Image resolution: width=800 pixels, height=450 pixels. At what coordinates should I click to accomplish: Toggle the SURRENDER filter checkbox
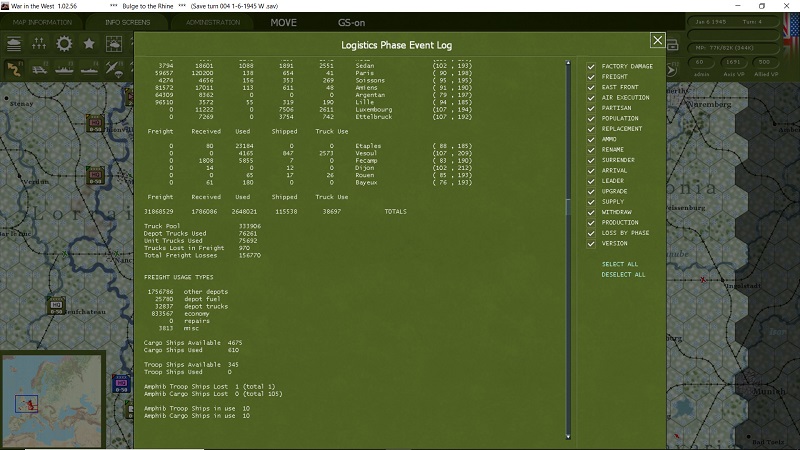pyautogui.click(x=591, y=160)
